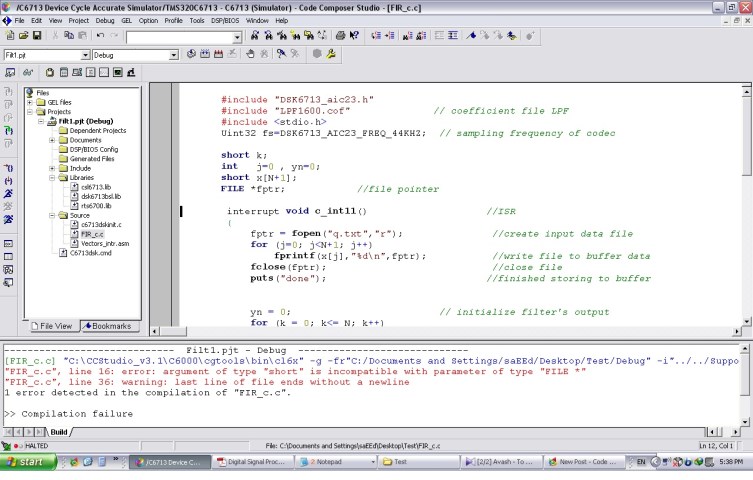Click the code editor horizontal scrollbar thumb
This screenshot has width=753, height=480.
[x=173, y=331]
